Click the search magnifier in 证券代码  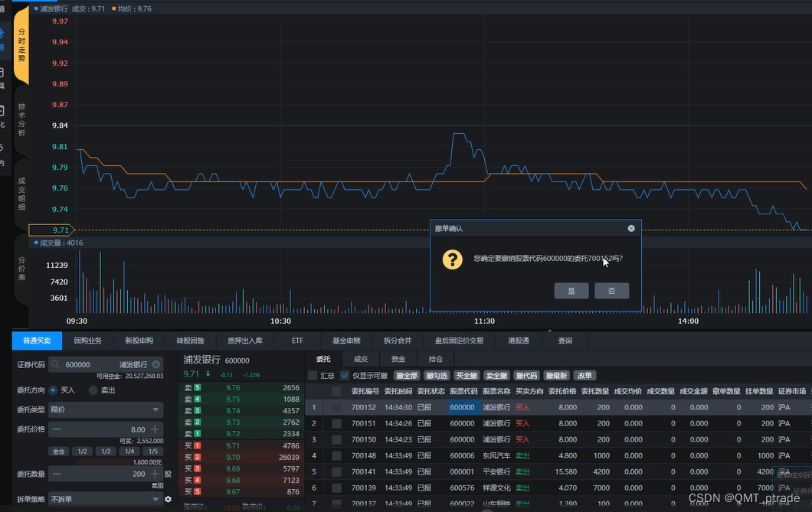click(x=56, y=364)
